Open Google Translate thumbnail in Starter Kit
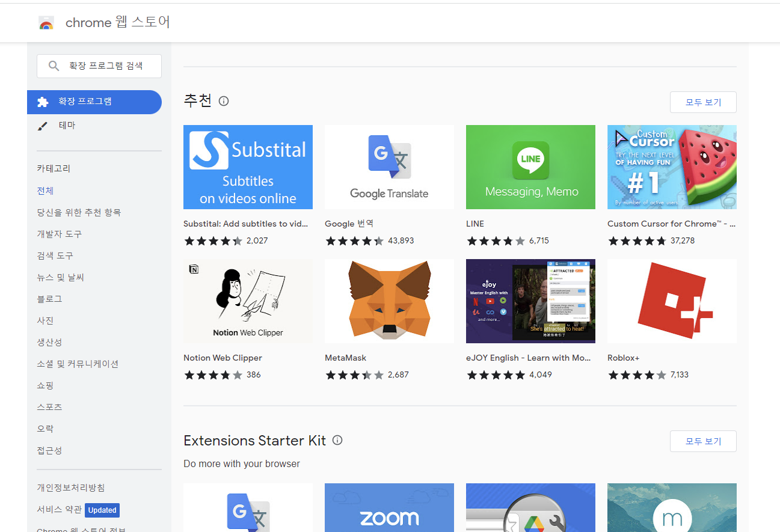The width and height of the screenshot is (780, 532). click(248, 507)
